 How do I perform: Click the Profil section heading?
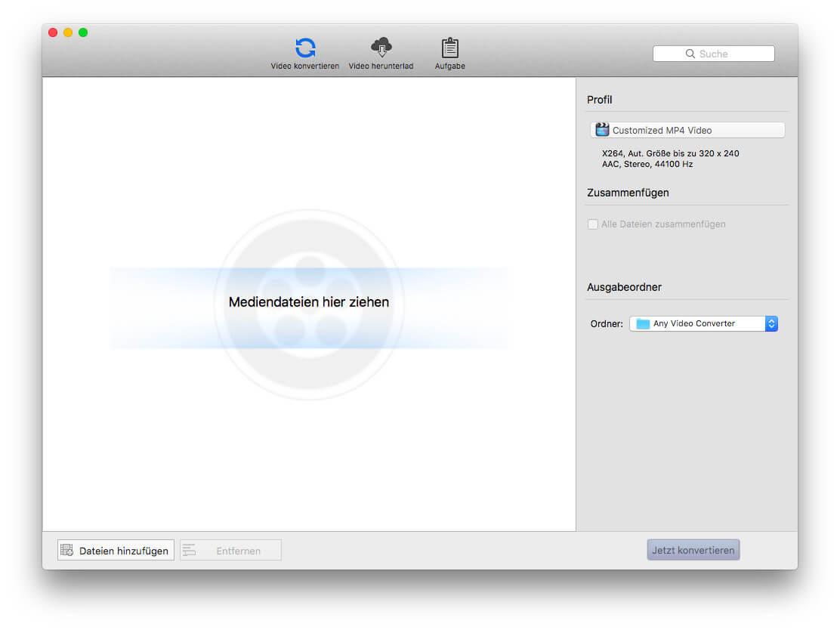point(600,100)
